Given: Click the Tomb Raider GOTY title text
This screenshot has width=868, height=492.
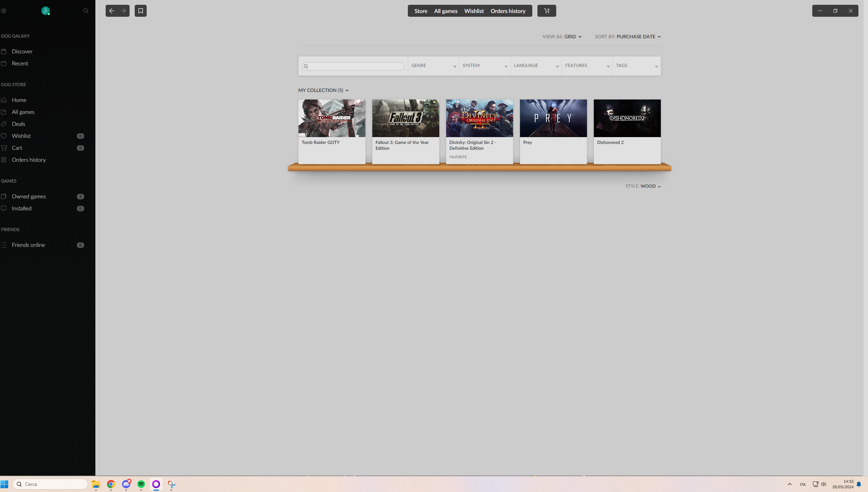Looking at the screenshot, I should coord(320,143).
